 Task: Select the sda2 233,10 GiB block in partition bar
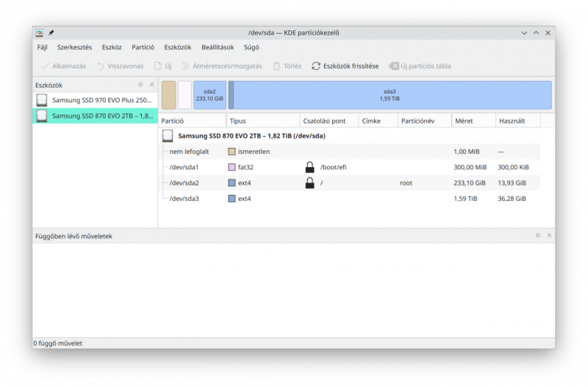(x=209, y=95)
